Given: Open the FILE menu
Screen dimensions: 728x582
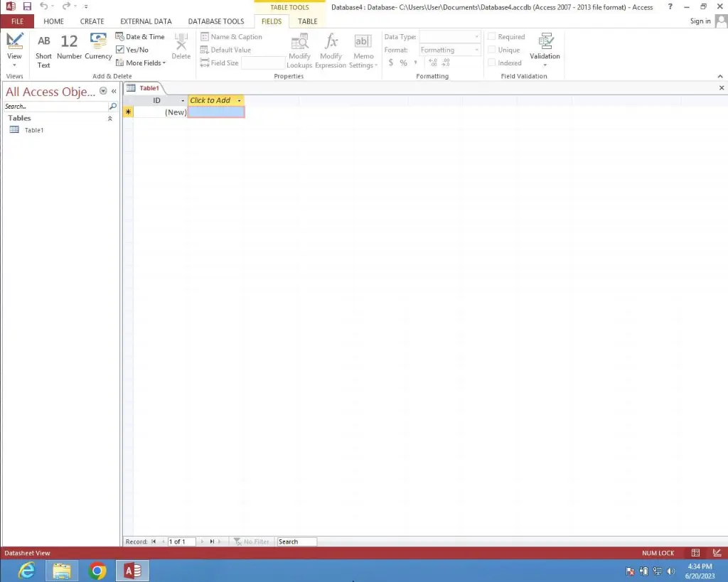Looking at the screenshot, I should [x=17, y=21].
